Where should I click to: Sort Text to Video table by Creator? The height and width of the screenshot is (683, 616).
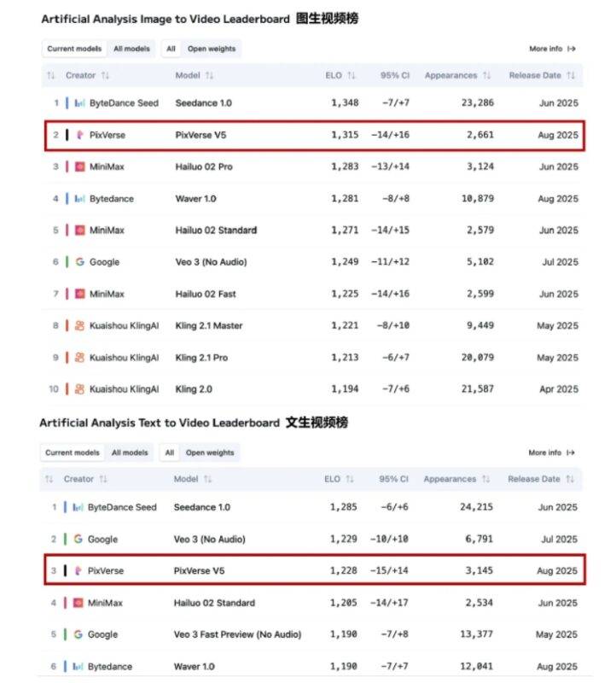pos(85,479)
